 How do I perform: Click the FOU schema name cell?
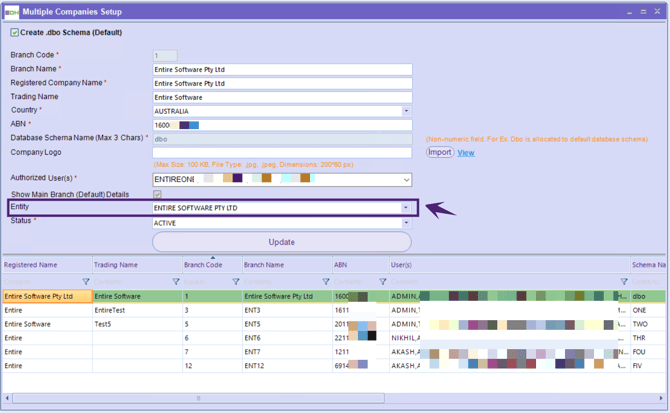(x=648, y=352)
